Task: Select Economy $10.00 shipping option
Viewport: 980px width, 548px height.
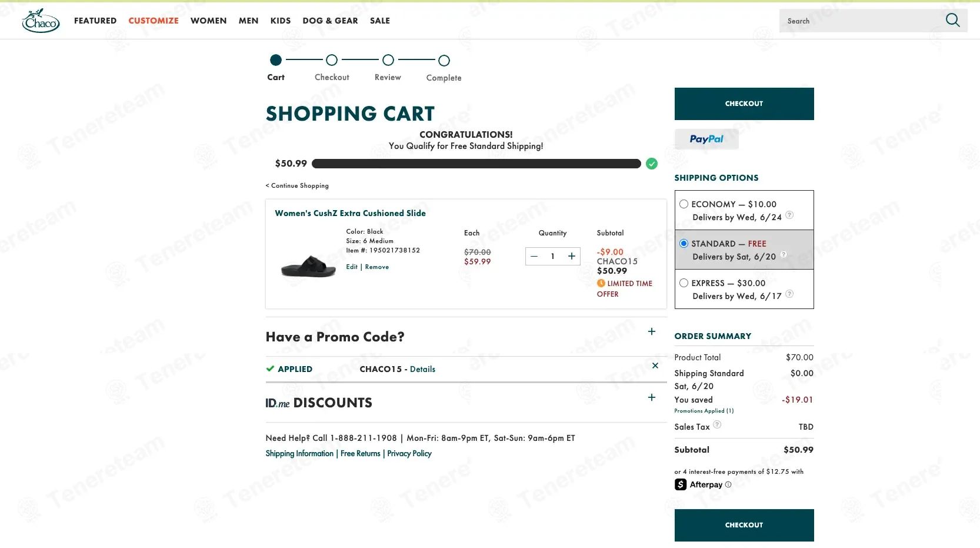Action: click(x=684, y=204)
